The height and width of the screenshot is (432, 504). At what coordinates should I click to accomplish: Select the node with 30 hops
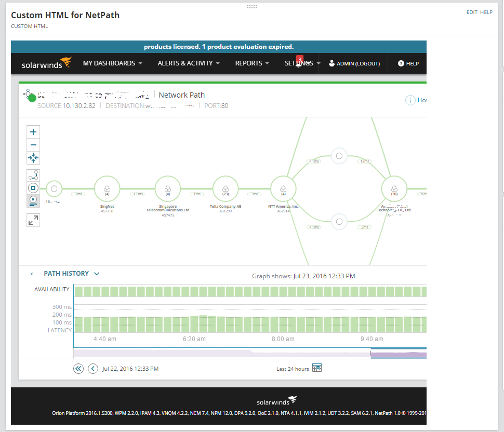[x=394, y=189]
